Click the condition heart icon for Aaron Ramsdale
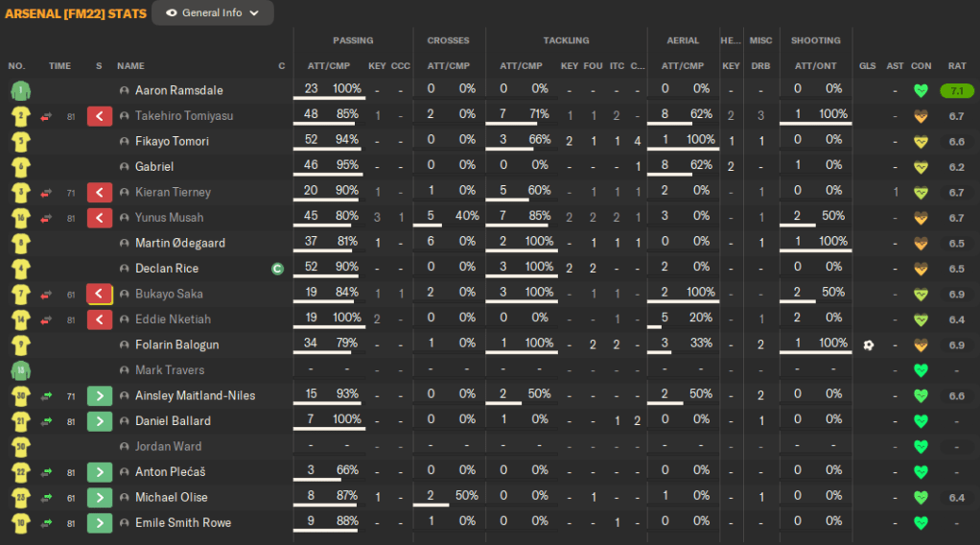Screen dimensions: 980x545 tap(921, 91)
